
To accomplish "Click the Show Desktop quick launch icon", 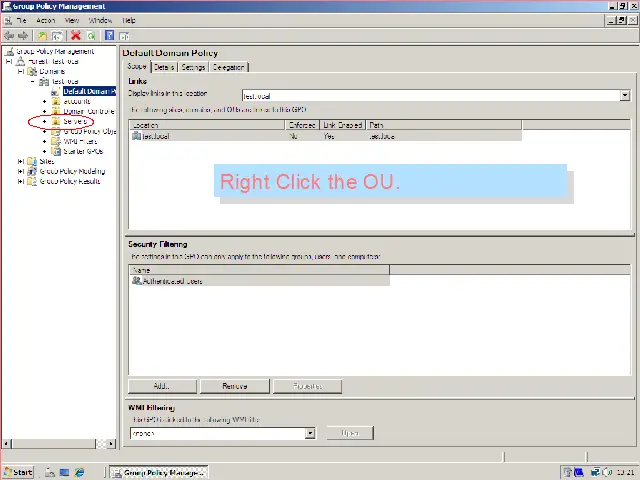I will click(64, 472).
